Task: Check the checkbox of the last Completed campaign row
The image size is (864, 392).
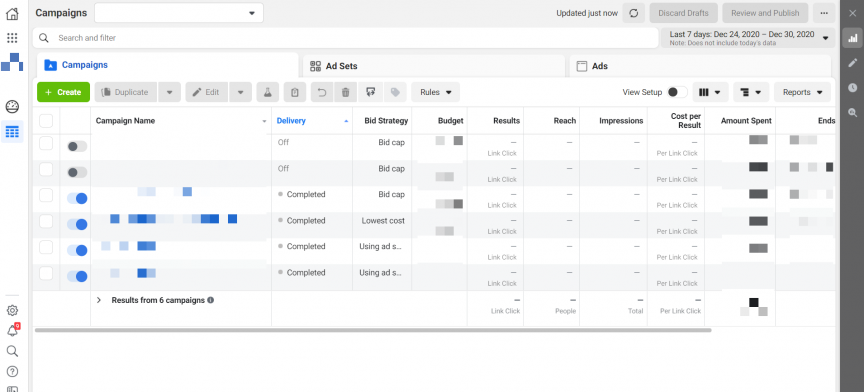Action: pyautogui.click(x=46, y=273)
